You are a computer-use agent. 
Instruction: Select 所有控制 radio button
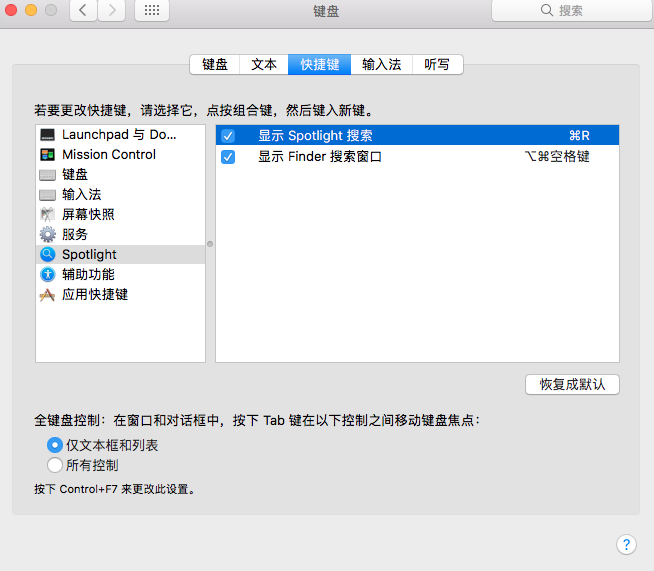click(55, 465)
